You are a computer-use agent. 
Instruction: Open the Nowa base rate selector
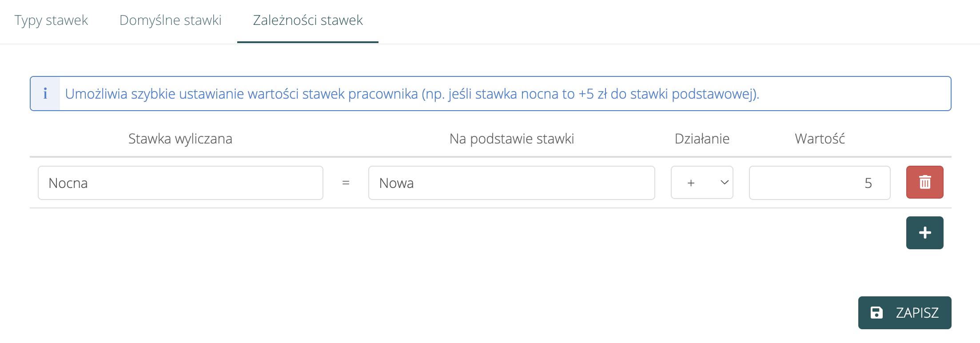point(511,183)
